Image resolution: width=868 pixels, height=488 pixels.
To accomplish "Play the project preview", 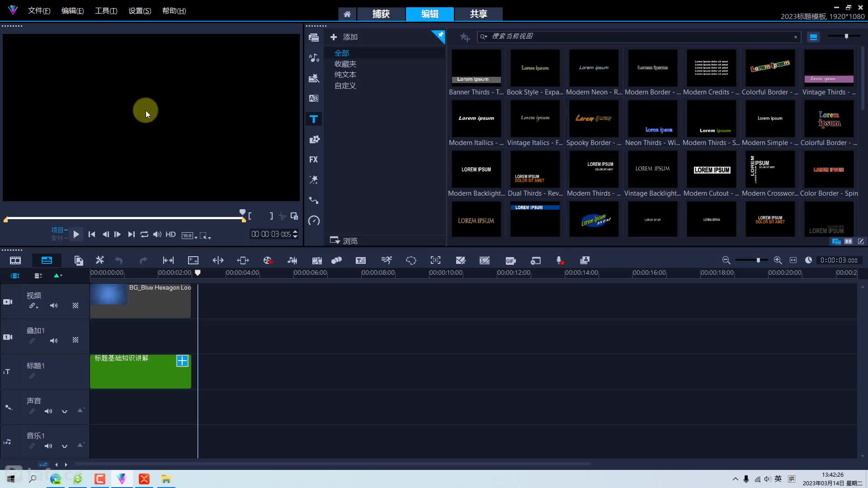I will pos(76,235).
